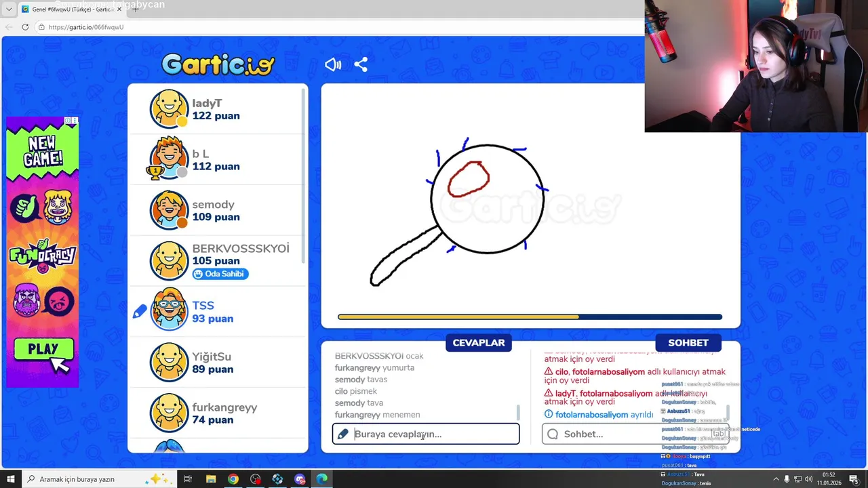Click the pencil icon beside TSS

point(140,311)
